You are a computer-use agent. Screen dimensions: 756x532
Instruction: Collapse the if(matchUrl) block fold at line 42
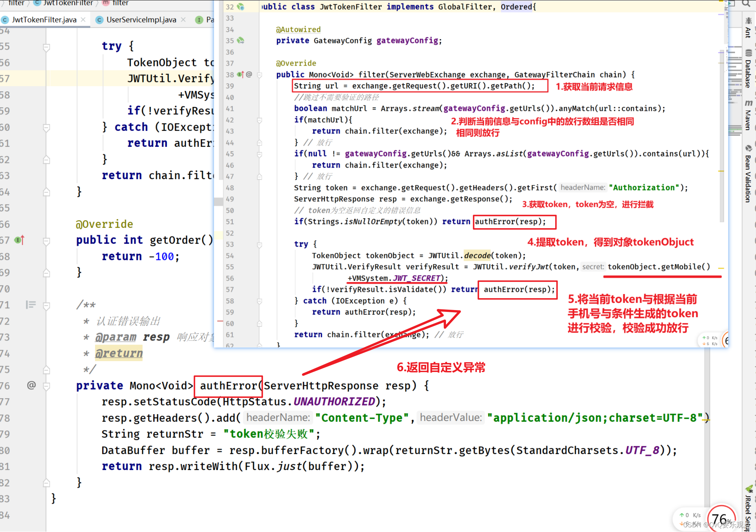260,120
